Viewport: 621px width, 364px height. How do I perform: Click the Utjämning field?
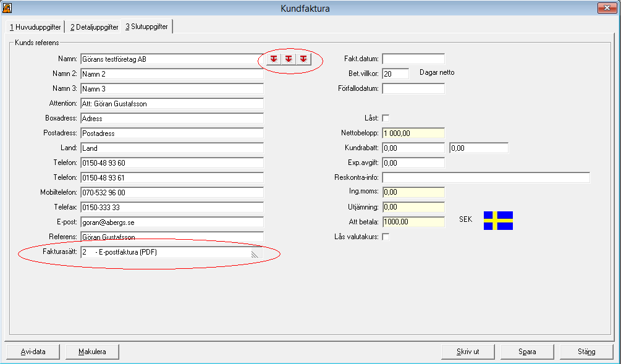[x=413, y=207]
